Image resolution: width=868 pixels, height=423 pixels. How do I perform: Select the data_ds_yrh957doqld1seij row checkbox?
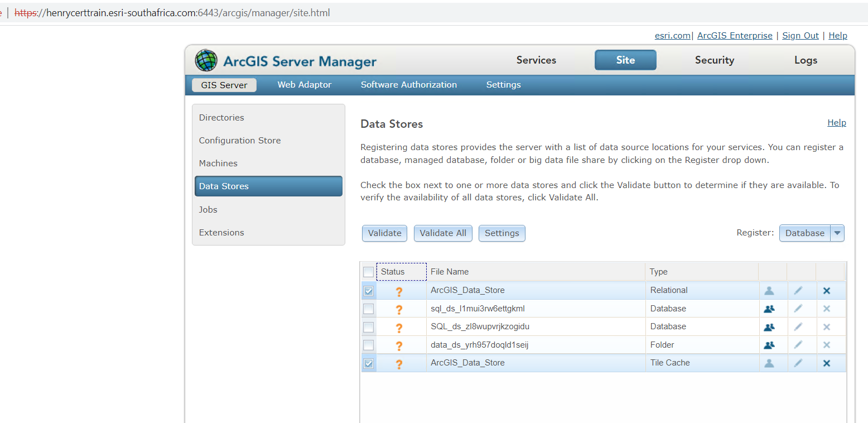tap(368, 345)
